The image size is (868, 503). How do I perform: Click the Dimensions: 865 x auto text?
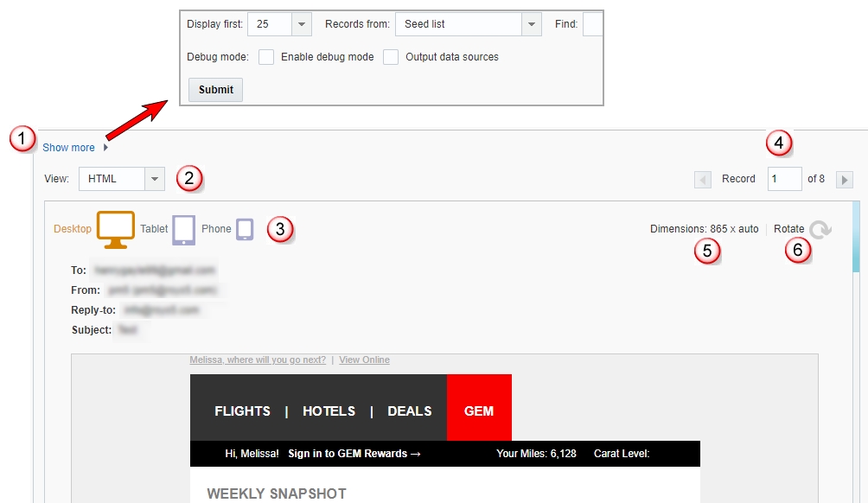click(x=704, y=229)
